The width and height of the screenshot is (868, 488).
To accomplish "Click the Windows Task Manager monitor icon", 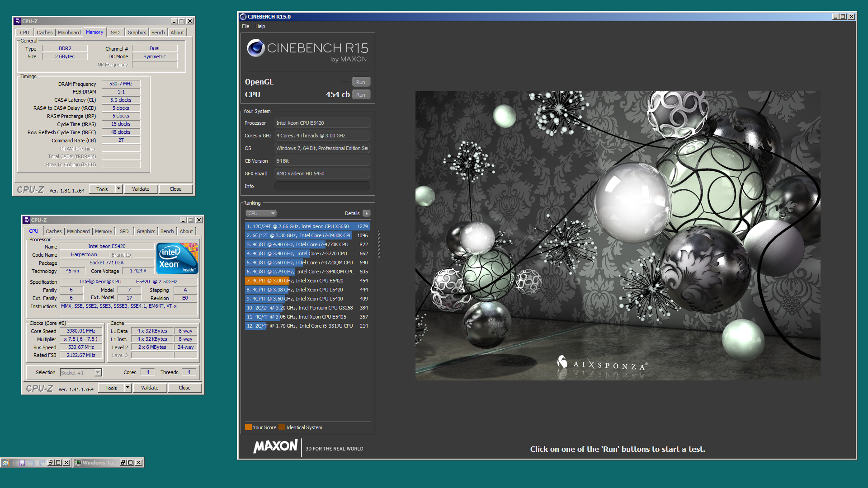I will click(x=78, y=463).
